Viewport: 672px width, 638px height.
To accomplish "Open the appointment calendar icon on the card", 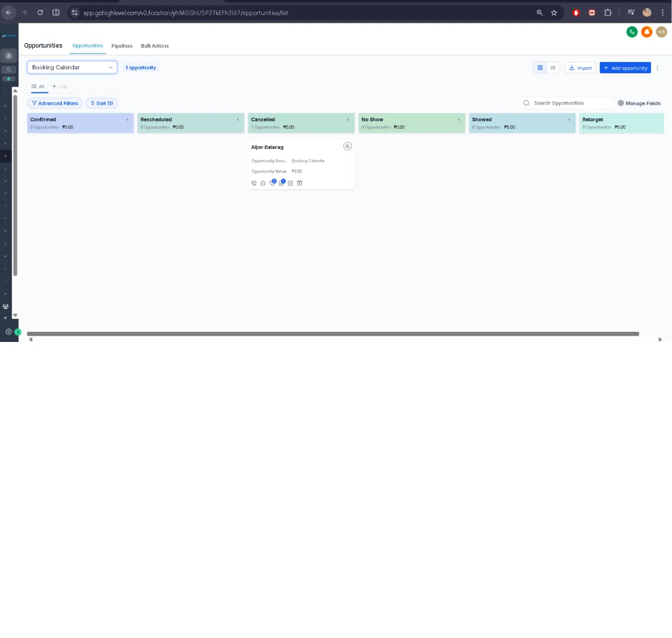I will pyautogui.click(x=300, y=183).
